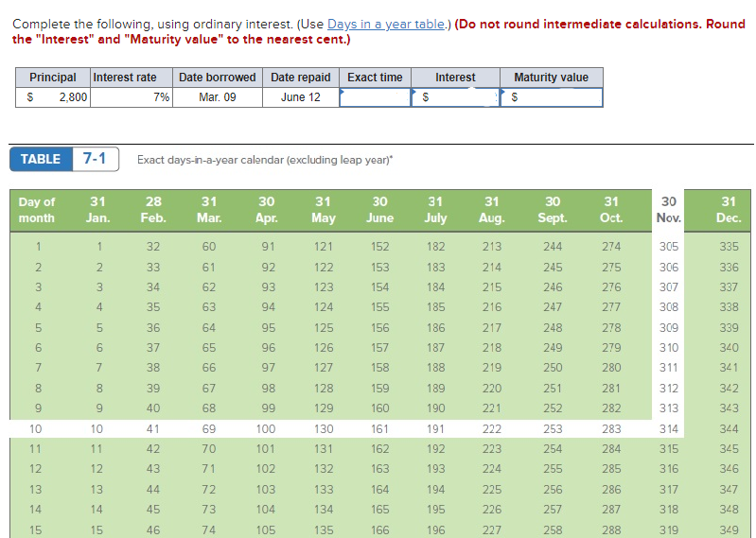The width and height of the screenshot is (756, 538).
Task: Click the 28 Feb. column header
Action: pos(153,210)
